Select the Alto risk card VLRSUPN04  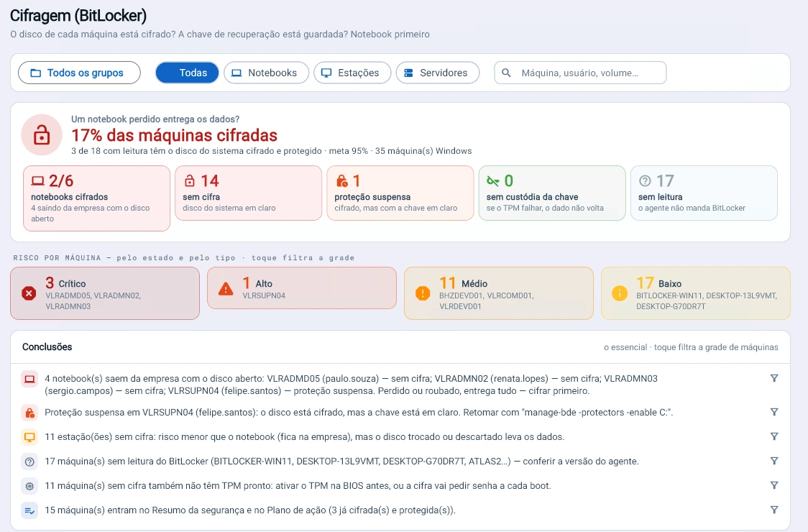pos(302,288)
